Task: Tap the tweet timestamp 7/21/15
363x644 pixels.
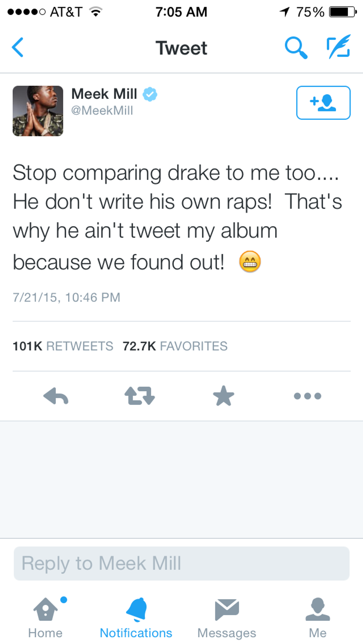Action: pyautogui.click(x=67, y=297)
